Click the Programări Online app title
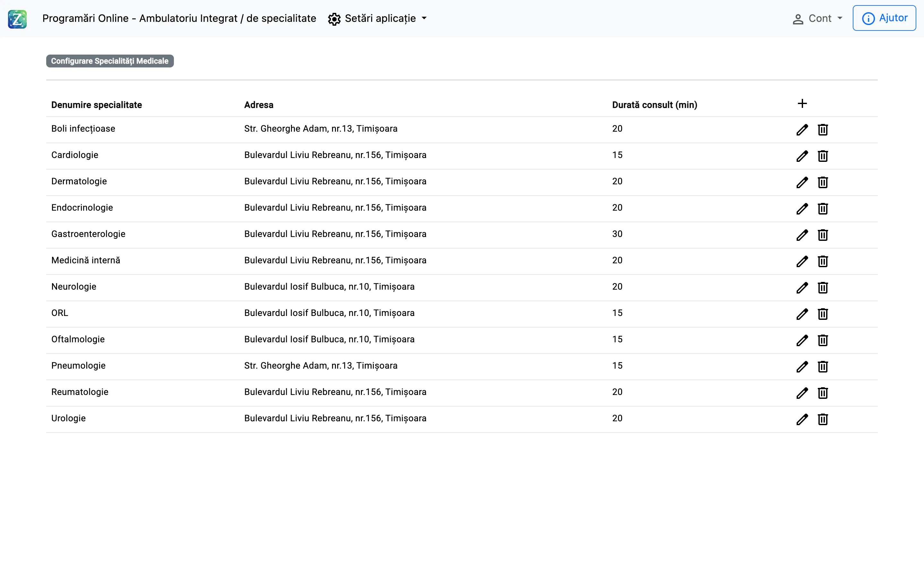 [179, 18]
